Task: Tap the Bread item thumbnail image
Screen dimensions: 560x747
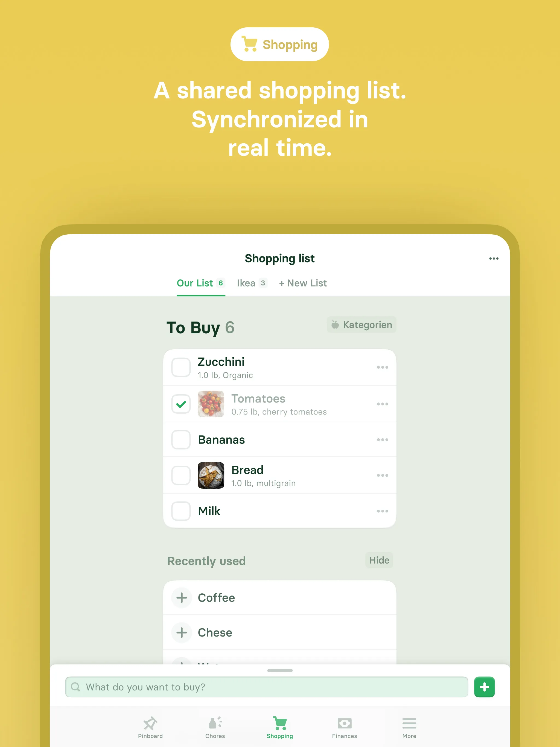Action: (210, 476)
